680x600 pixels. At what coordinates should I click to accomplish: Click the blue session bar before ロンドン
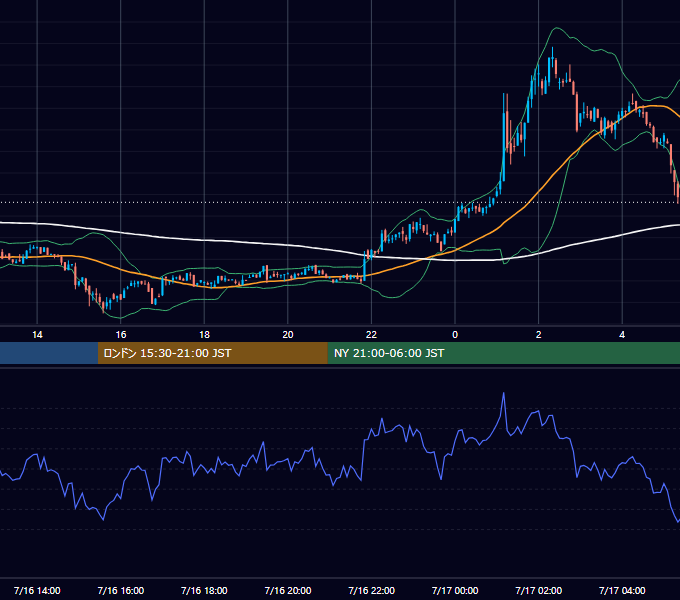[x=49, y=353]
